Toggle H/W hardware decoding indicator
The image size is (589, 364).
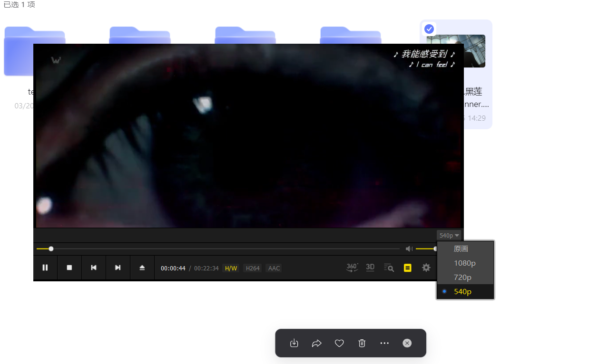click(x=231, y=268)
